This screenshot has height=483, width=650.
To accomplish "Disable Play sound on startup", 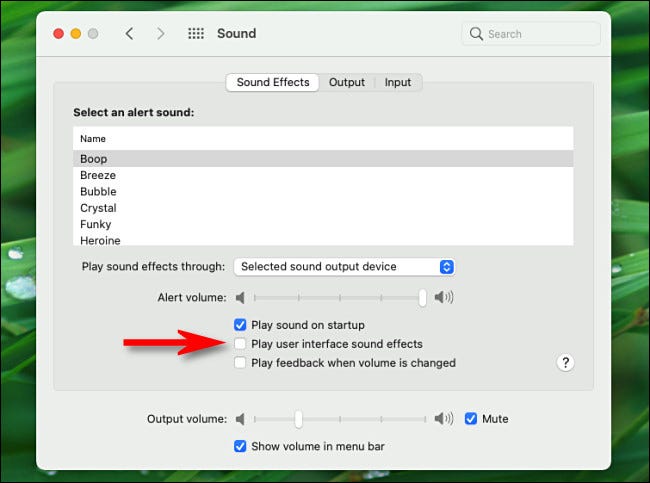I will coord(240,325).
